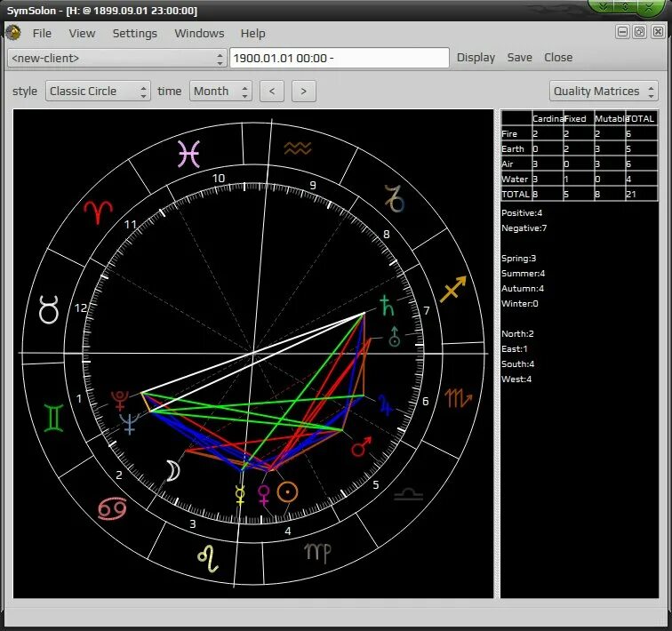
Task: Click the Fixed column header
Action: pyautogui.click(x=575, y=119)
